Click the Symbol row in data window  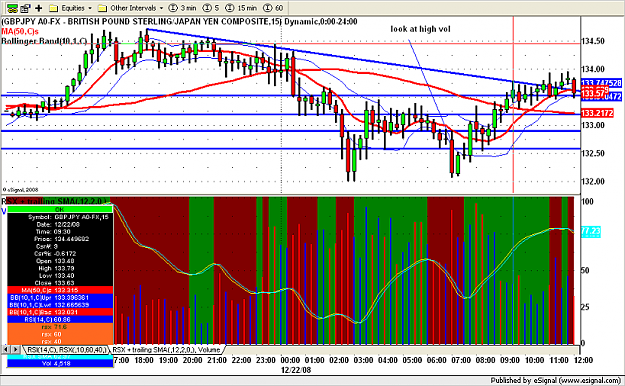coord(60,217)
